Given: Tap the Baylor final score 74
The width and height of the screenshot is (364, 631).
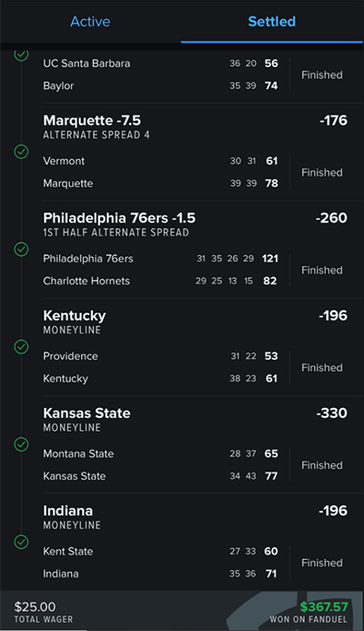Looking at the screenshot, I should click(271, 86).
